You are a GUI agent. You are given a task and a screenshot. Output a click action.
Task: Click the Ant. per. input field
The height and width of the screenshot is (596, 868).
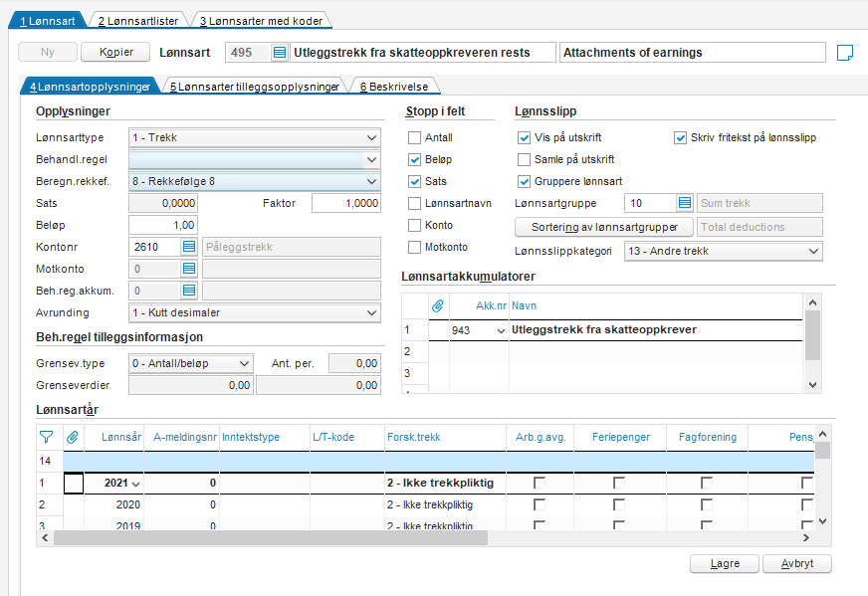point(354,363)
